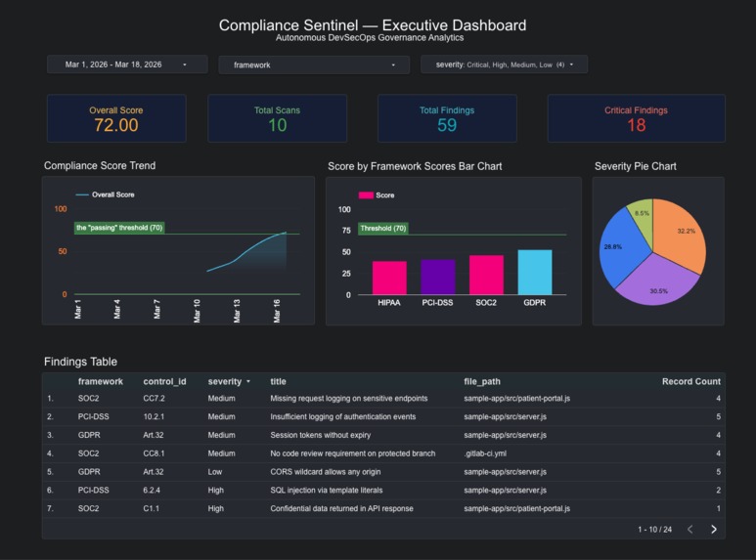
Task: Select row 'No code review requirement on protected branch'
Action: pyautogui.click(x=383, y=453)
